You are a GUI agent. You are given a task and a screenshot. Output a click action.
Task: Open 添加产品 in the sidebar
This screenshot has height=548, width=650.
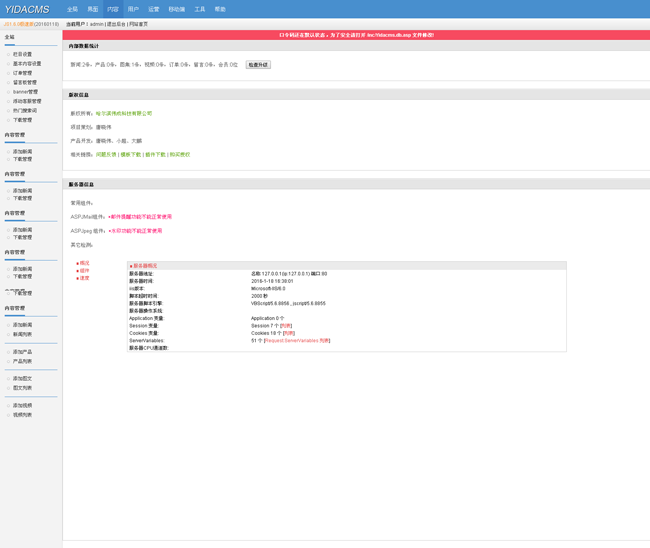point(22,352)
